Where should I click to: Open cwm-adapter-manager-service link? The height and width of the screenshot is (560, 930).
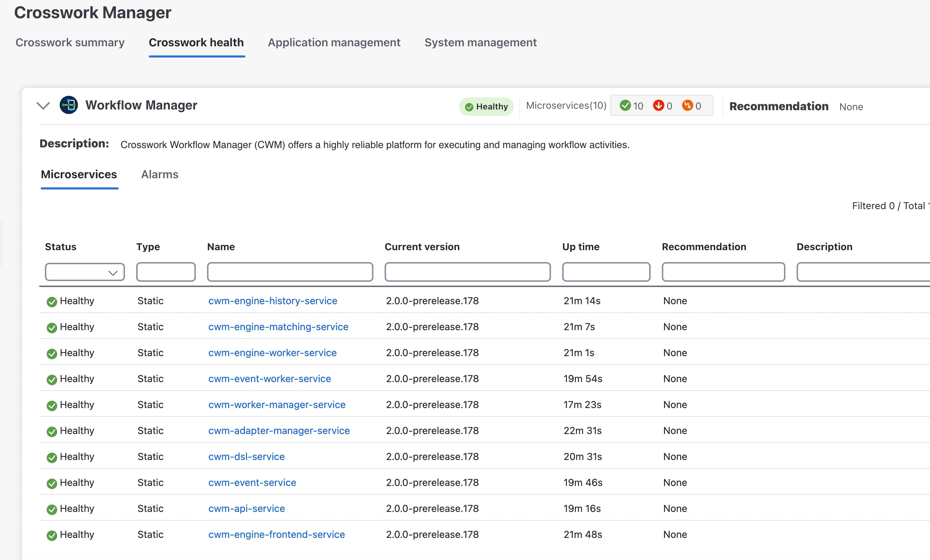279,431
